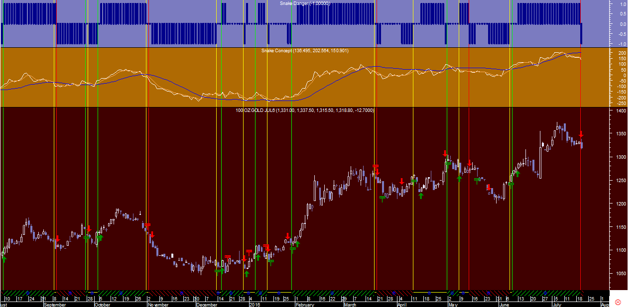Click the 1400 price scale label
The height and width of the screenshot is (307, 644).
621,111
